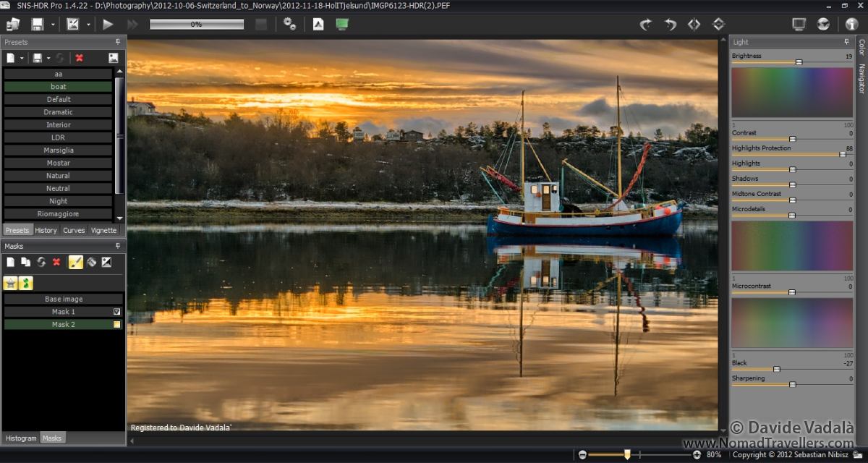Flip the image vertically
This screenshot has height=463, width=868.
coord(718,24)
